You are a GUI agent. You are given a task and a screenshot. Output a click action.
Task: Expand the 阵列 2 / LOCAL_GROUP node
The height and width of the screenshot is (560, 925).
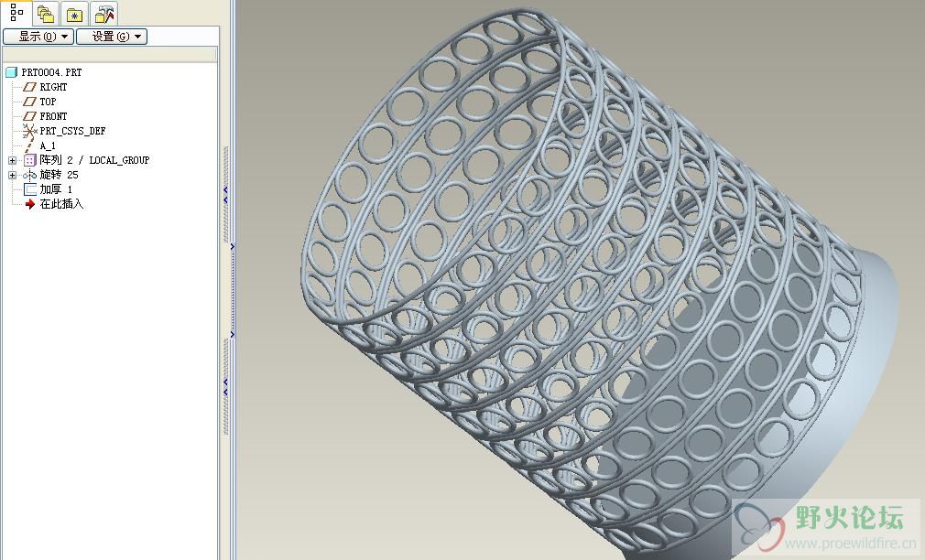(12, 160)
